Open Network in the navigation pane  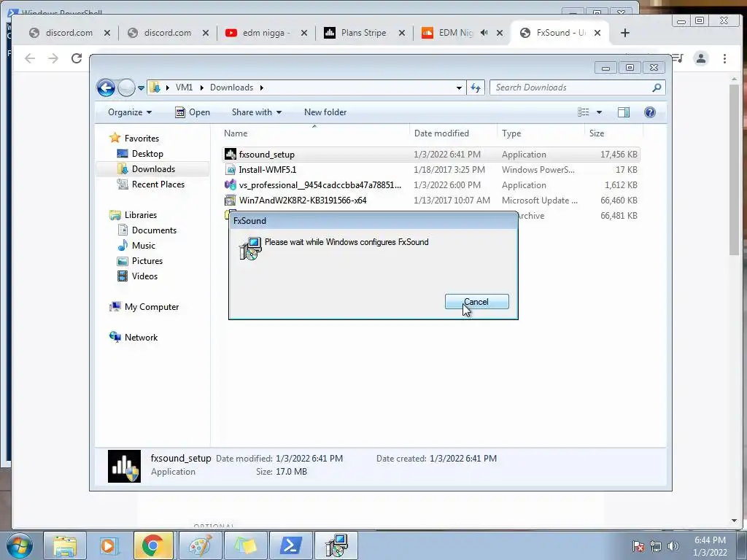pyautogui.click(x=141, y=337)
